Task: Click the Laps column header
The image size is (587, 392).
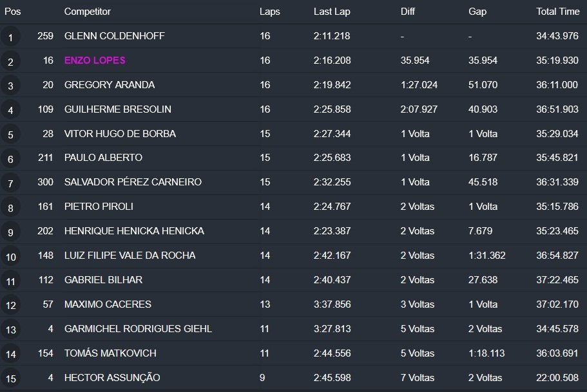Action: coord(270,12)
